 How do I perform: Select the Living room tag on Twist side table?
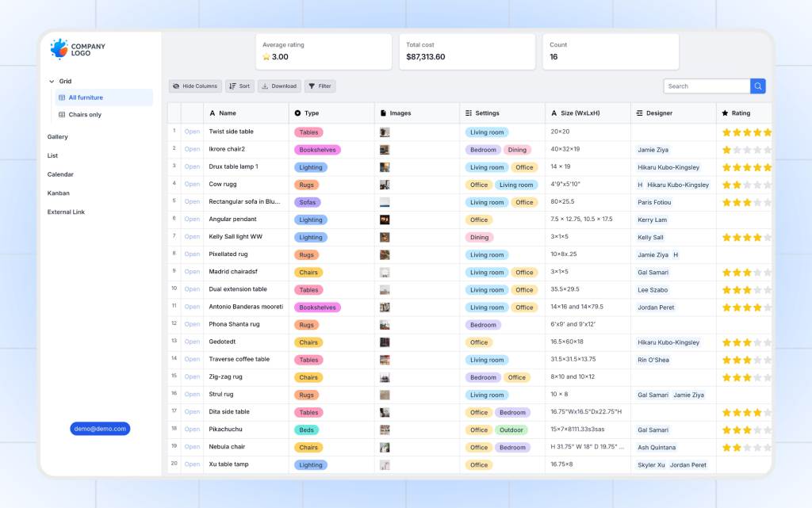click(486, 132)
